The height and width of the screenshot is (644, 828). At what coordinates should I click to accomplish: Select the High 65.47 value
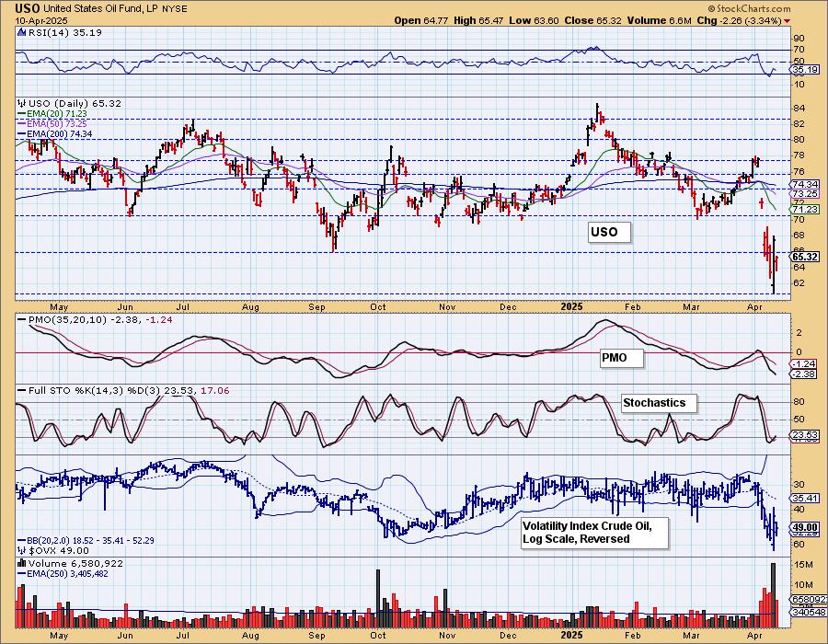point(478,20)
